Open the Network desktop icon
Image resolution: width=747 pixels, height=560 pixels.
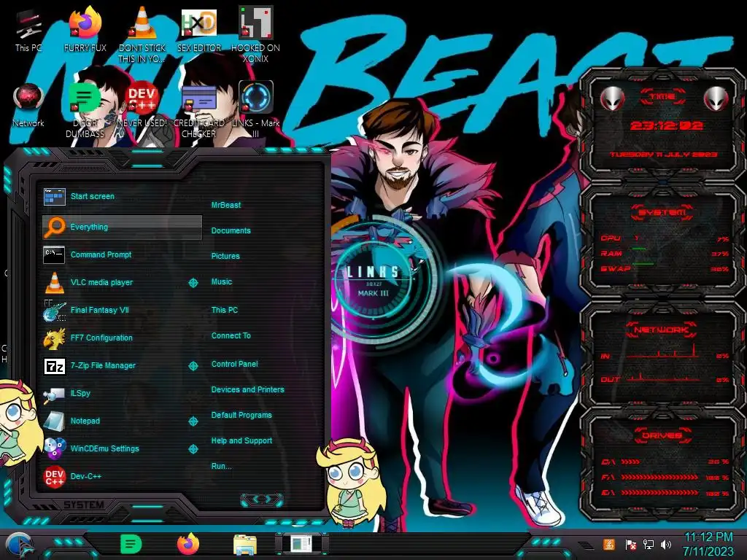pyautogui.click(x=28, y=105)
